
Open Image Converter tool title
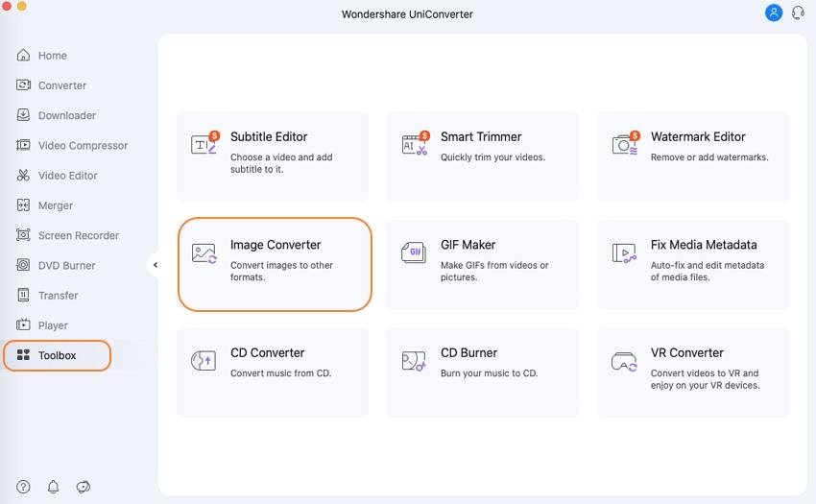point(276,245)
